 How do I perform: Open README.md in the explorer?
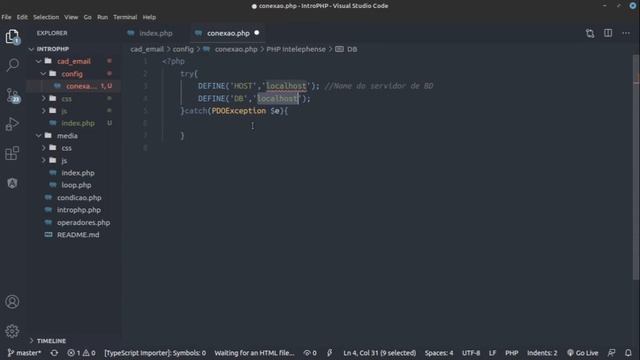coord(78,235)
